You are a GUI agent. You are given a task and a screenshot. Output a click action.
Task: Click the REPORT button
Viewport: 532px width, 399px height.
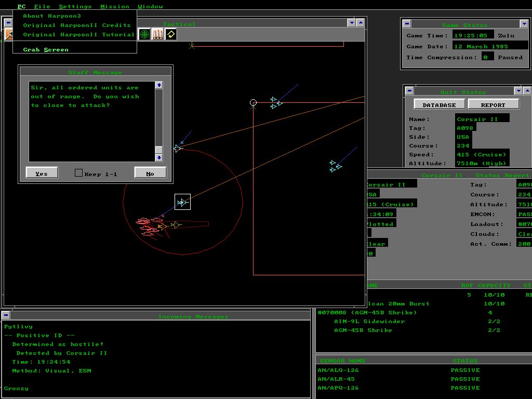point(494,104)
